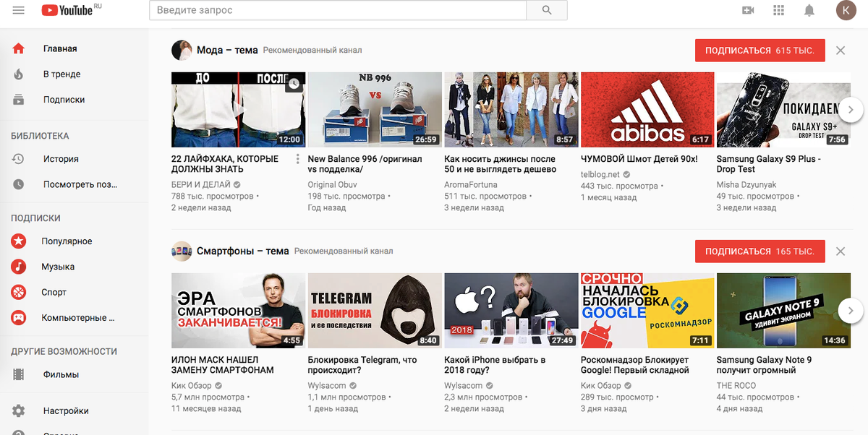
Task: Open the Смартфоны – тема channel title
Action: [x=243, y=251]
